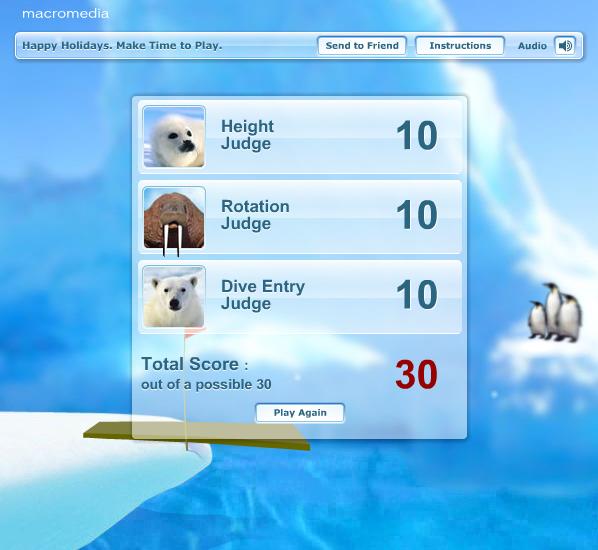Click the red total score 30

coord(416,375)
